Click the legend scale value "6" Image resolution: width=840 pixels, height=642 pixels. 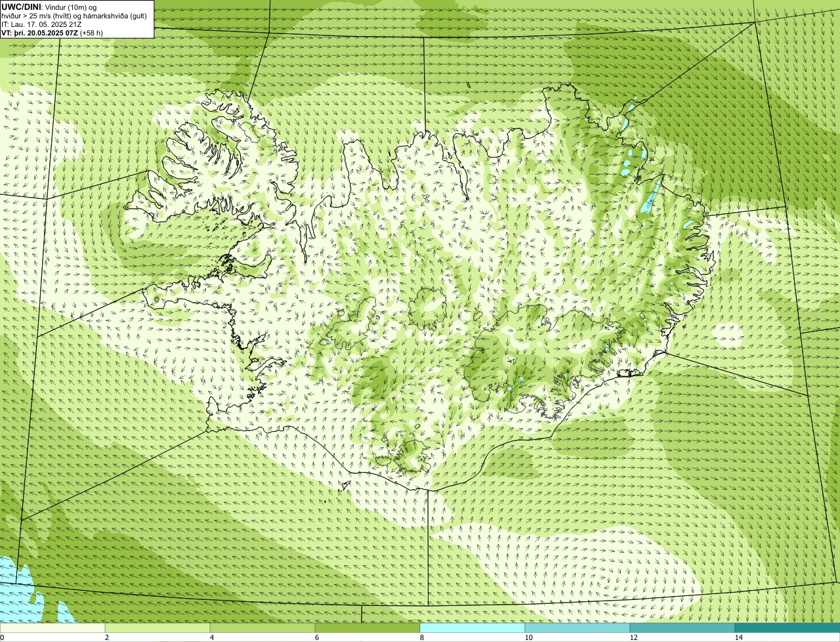pyautogui.click(x=316, y=637)
